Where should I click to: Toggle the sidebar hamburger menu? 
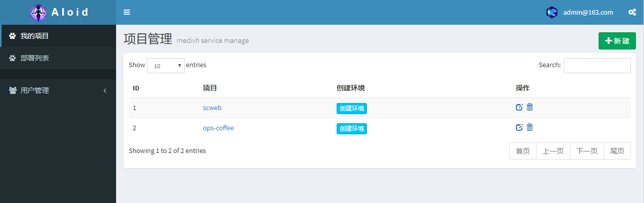(127, 13)
